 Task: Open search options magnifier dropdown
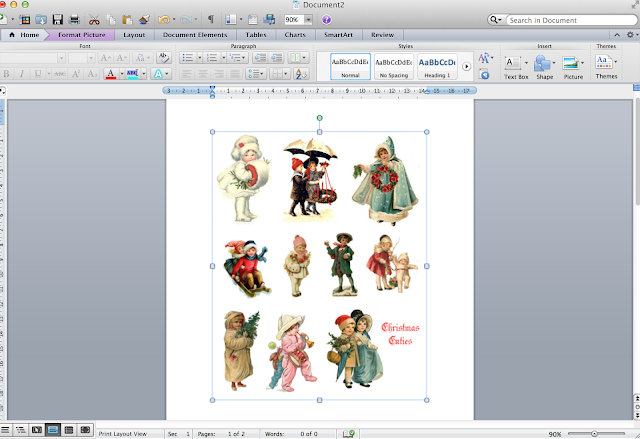[496, 20]
